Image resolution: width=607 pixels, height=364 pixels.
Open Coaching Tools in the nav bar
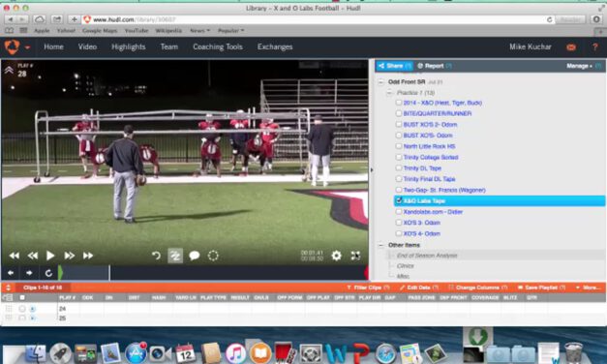[218, 46]
